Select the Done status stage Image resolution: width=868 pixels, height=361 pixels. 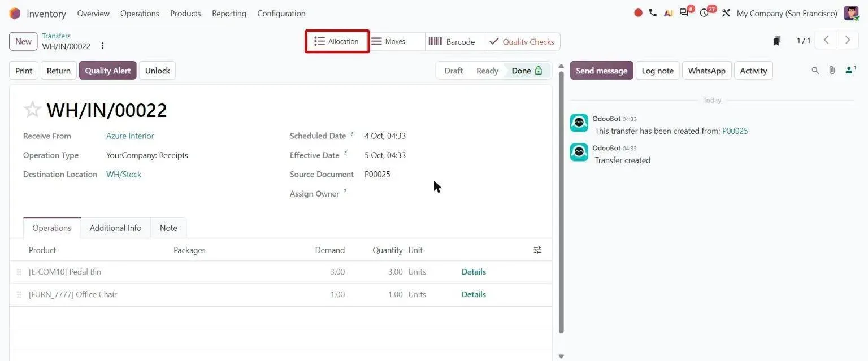pos(527,71)
